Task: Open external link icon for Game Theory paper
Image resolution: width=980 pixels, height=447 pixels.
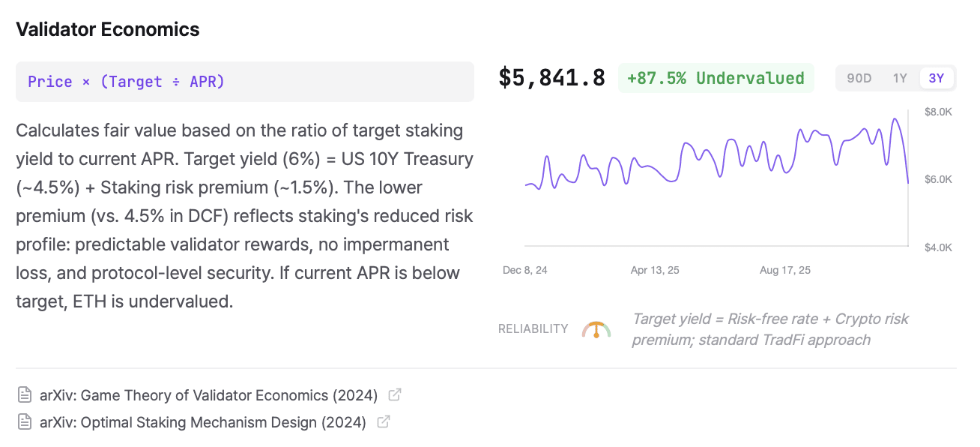Action: (394, 395)
